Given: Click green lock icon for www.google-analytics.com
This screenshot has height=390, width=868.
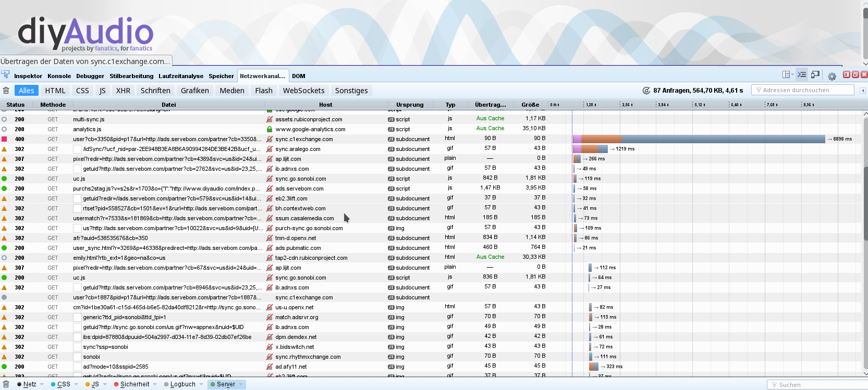Looking at the screenshot, I should point(270,129).
